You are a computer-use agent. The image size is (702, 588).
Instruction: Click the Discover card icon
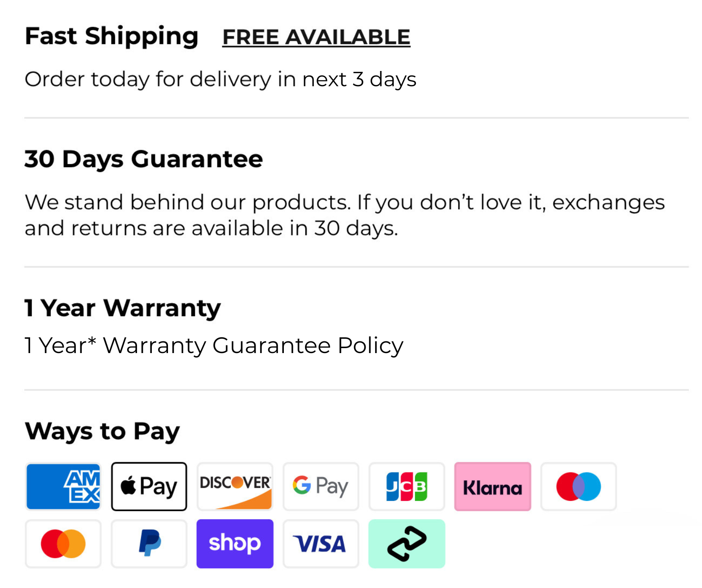click(235, 486)
